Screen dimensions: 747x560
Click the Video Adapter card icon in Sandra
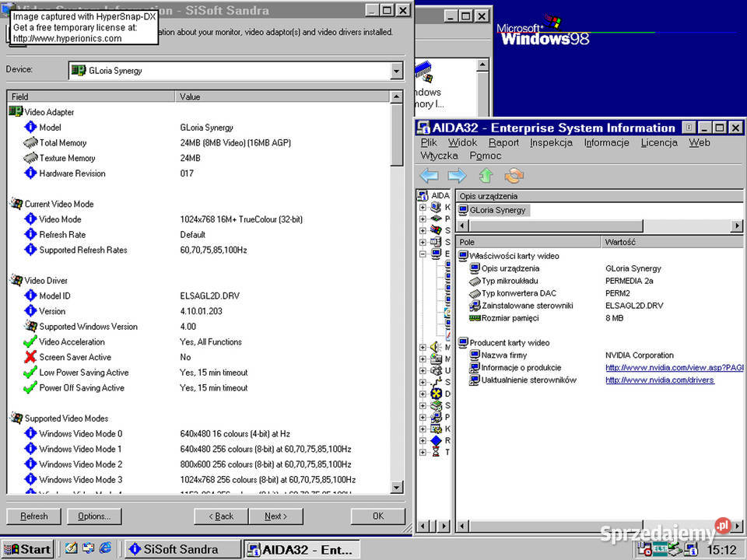click(x=16, y=112)
